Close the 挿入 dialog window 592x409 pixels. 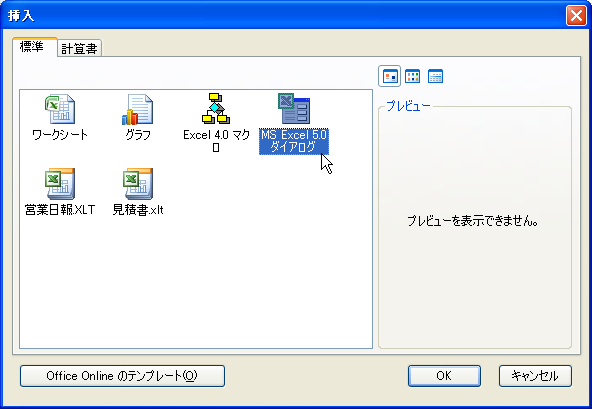(576, 16)
